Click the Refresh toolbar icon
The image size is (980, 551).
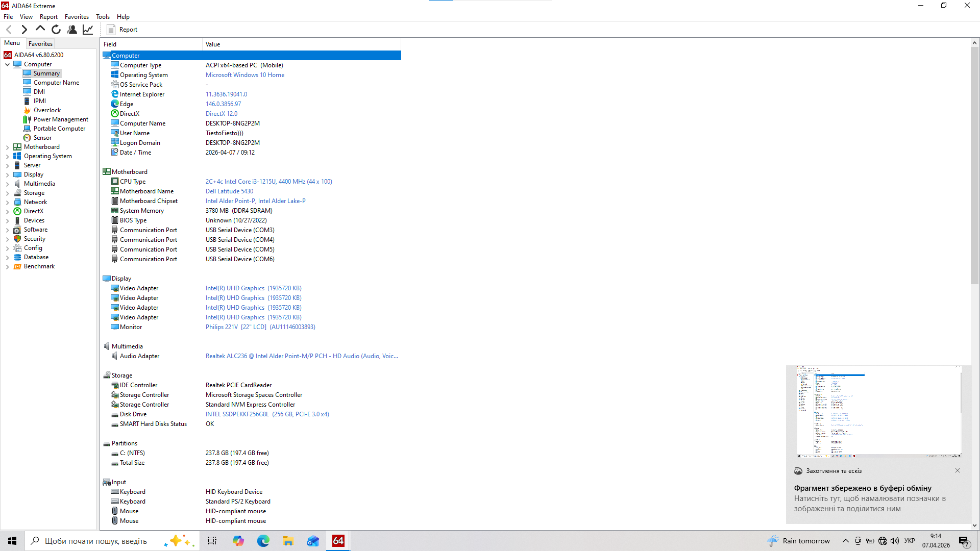pos(56,30)
